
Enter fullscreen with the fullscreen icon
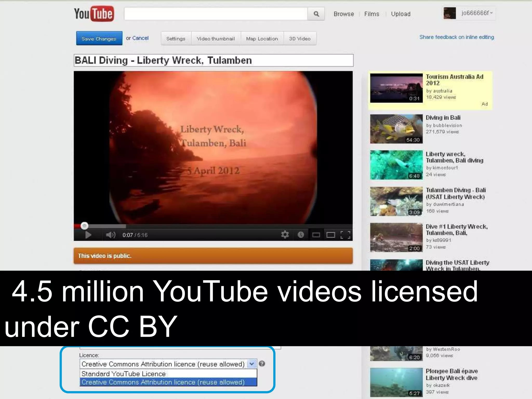pos(345,235)
